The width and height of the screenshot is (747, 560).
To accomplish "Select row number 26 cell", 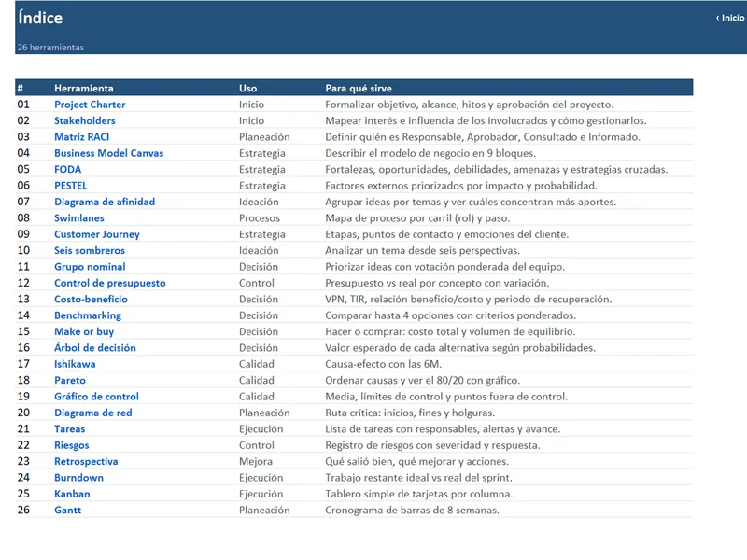I will 23,509.
